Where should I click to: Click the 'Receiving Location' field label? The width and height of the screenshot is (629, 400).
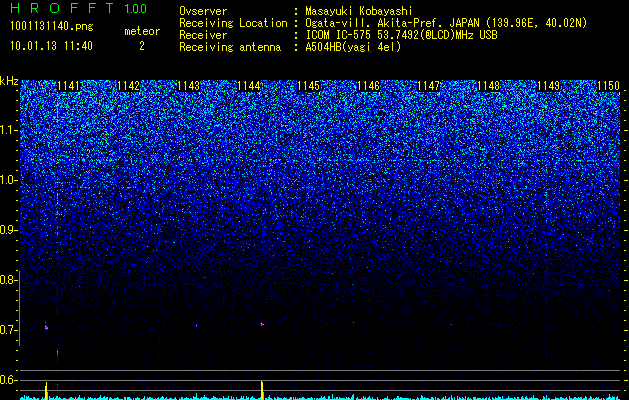click(x=233, y=23)
